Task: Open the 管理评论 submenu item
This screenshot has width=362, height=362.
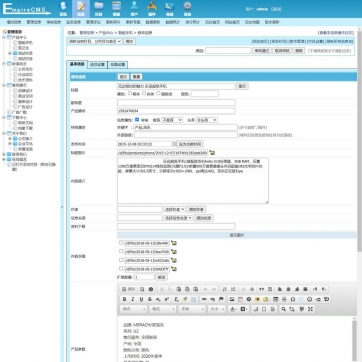Action: pos(93,22)
